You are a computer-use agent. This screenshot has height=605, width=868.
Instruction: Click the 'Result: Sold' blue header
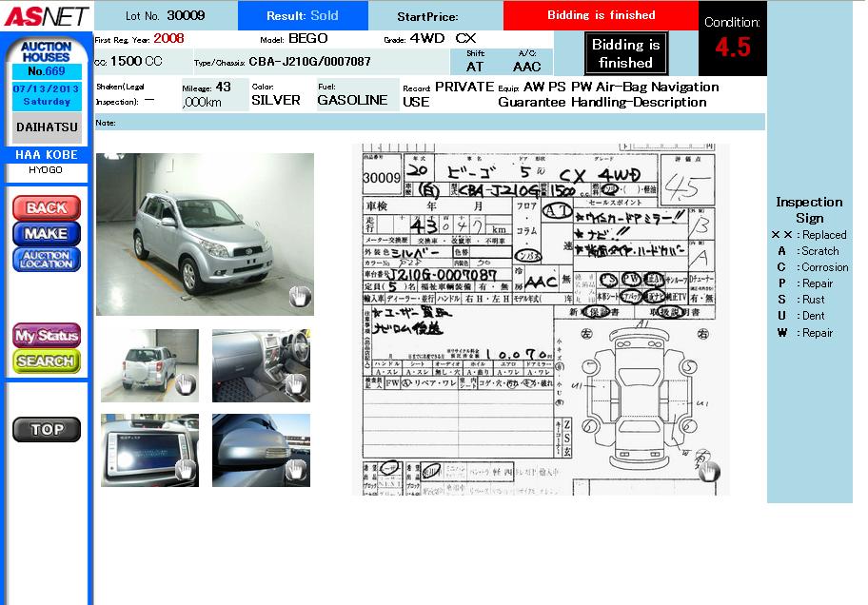302,16
